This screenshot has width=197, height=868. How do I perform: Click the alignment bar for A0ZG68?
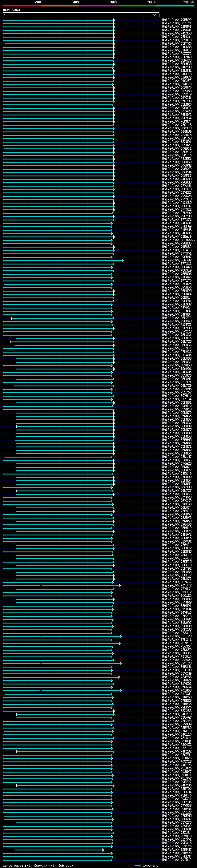(62, 691)
